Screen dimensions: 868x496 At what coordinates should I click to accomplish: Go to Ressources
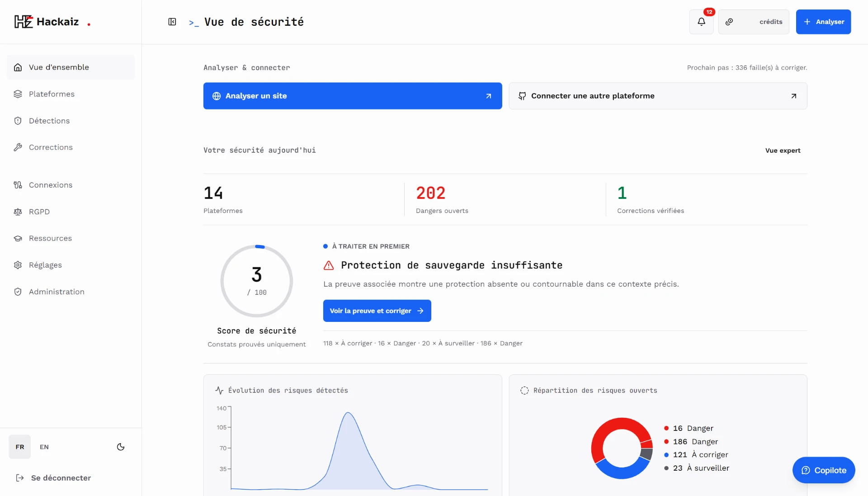(71, 238)
